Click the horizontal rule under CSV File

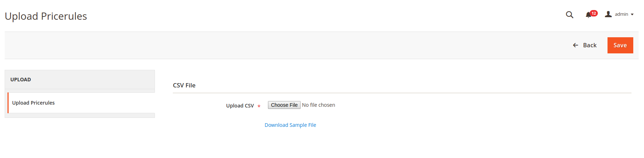(402, 93)
